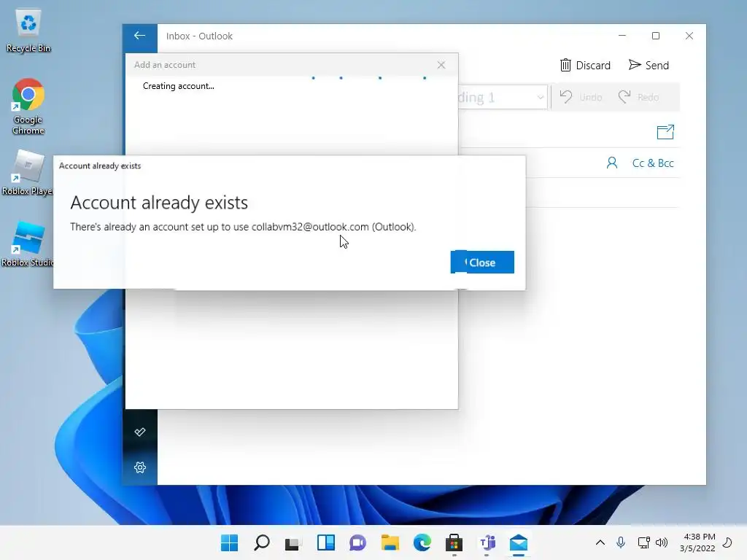Select the Roblox Player desktop shortcut

tap(28, 172)
